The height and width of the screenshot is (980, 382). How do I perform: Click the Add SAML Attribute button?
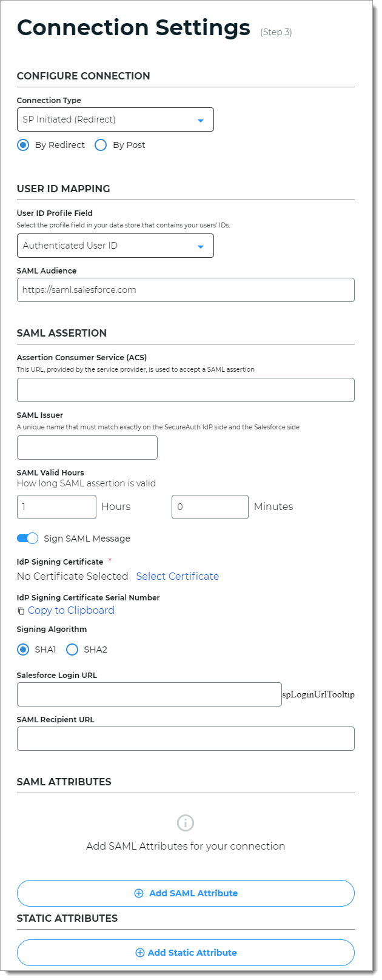(x=186, y=893)
